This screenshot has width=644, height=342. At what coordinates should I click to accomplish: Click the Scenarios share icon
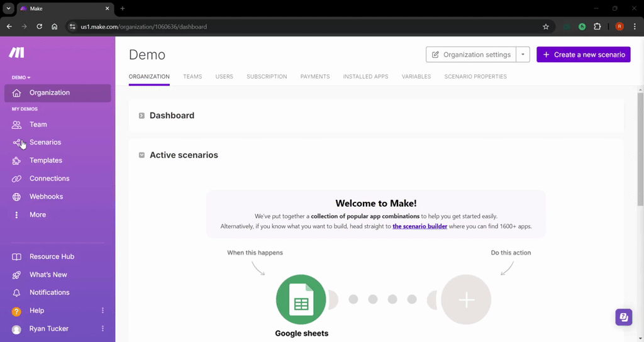tap(16, 143)
